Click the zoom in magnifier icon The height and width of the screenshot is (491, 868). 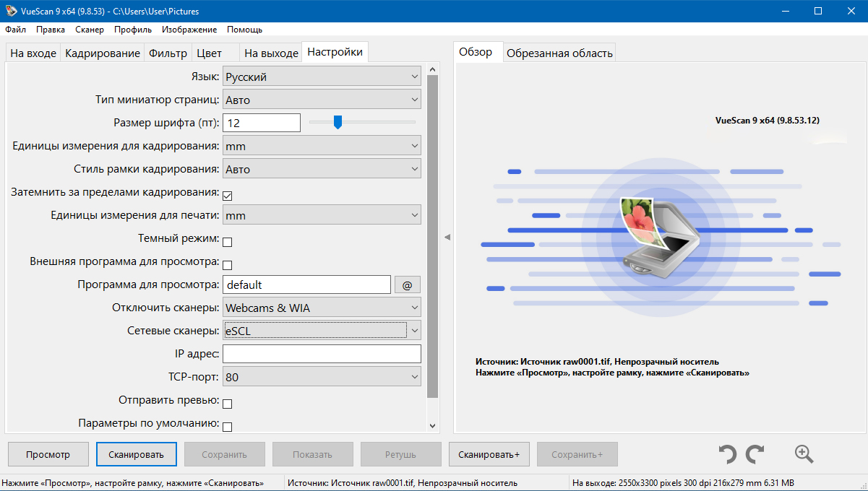pyautogui.click(x=804, y=454)
